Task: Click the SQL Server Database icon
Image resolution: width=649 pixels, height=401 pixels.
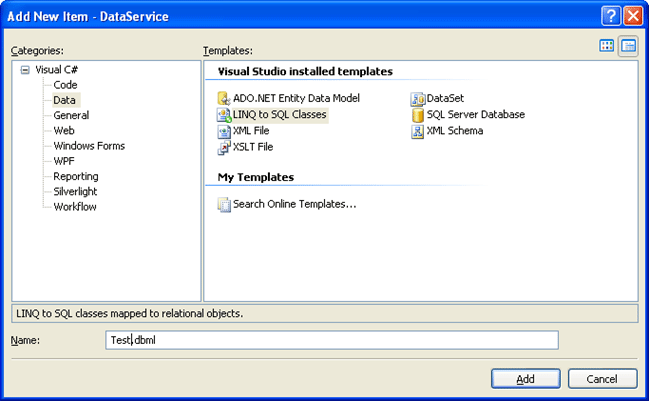Action: [x=418, y=115]
